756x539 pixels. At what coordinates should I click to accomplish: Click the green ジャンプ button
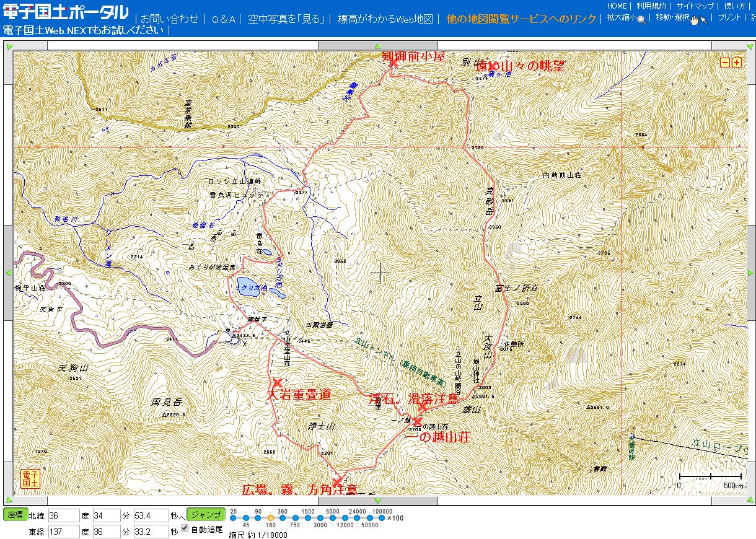[x=205, y=515]
